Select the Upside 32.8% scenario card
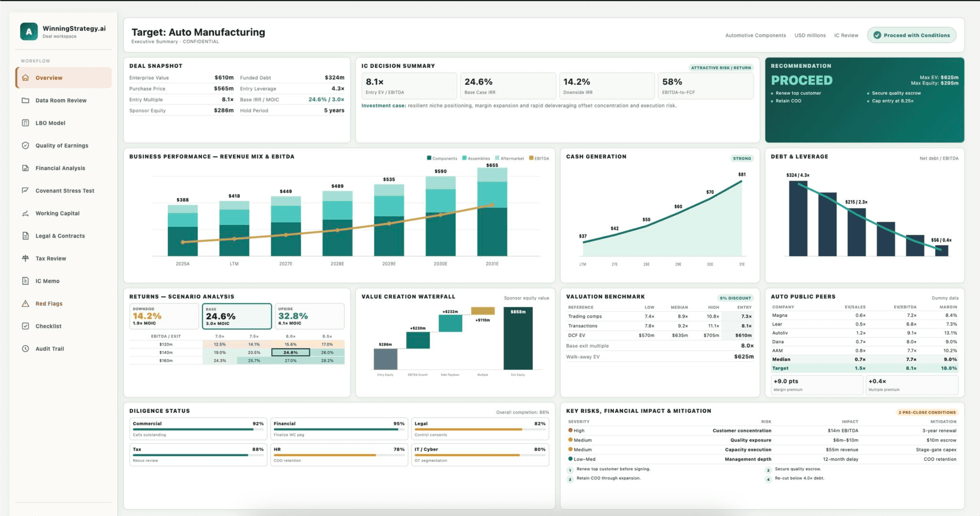 [309, 316]
